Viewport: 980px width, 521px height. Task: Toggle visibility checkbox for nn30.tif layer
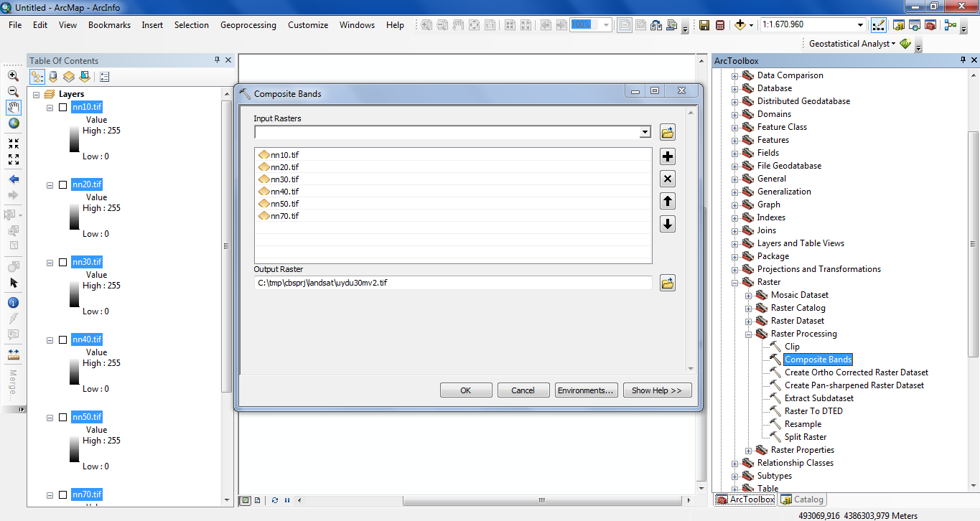tap(62, 262)
